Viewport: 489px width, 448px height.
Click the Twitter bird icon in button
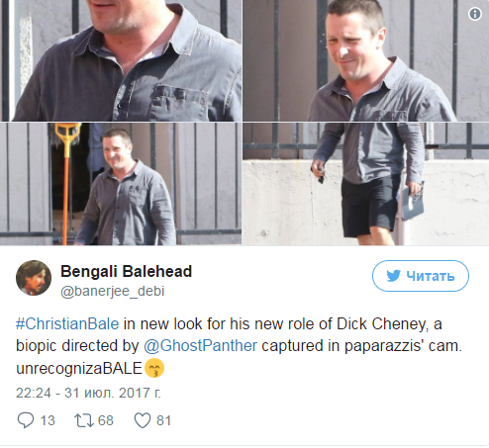(394, 276)
